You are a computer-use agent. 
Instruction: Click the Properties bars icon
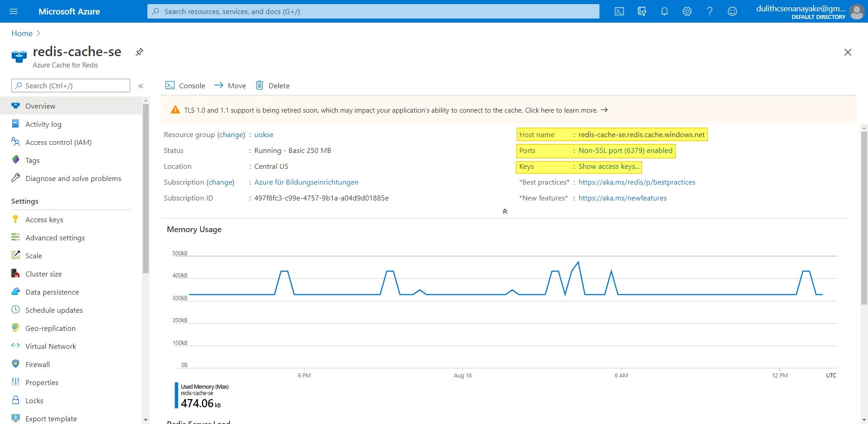(x=15, y=382)
